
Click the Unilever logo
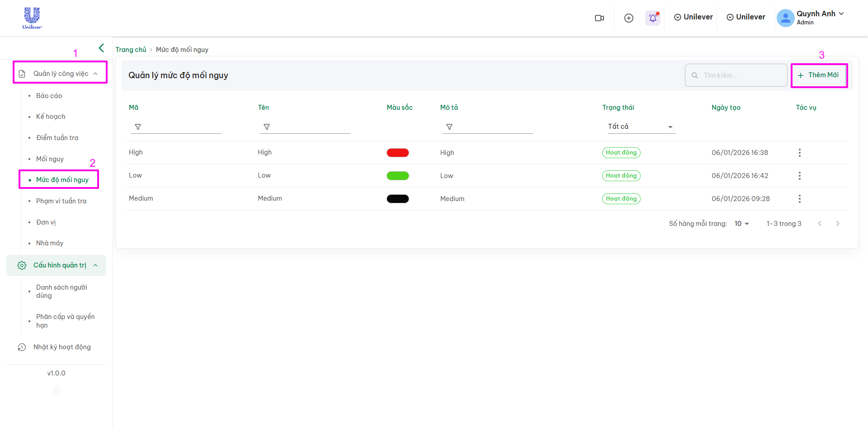[x=32, y=18]
